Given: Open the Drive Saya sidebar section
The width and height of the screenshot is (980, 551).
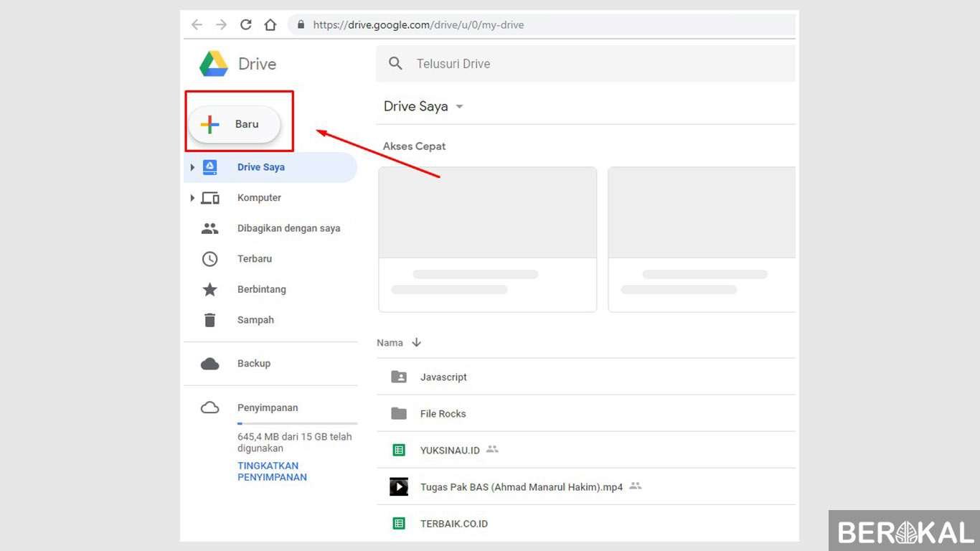Looking at the screenshot, I should click(270, 167).
